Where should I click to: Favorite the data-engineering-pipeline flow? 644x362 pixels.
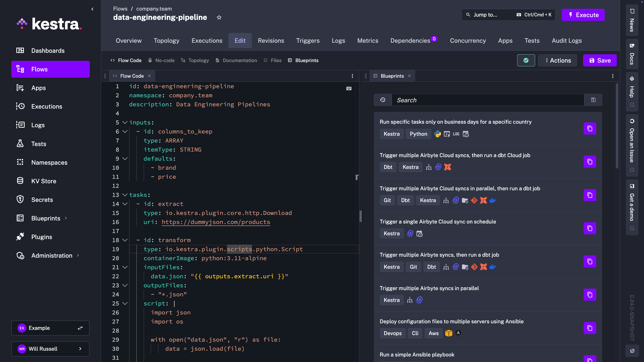pyautogui.click(x=219, y=17)
